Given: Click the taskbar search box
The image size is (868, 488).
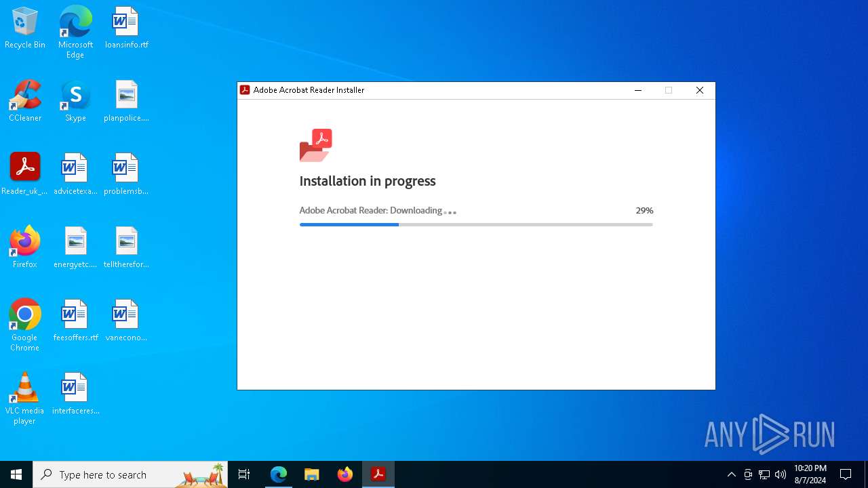Looking at the screenshot, I should [x=130, y=474].
